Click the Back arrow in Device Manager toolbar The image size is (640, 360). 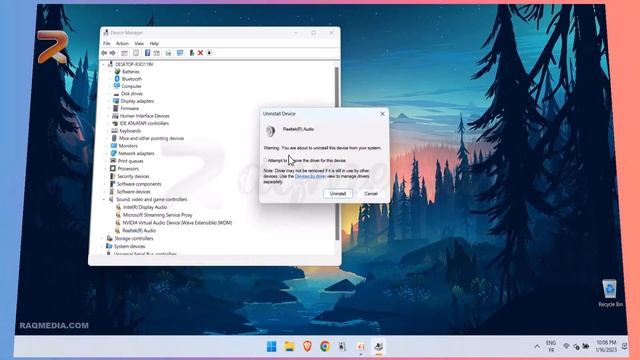pyautogui.click(x=104, y=53)
